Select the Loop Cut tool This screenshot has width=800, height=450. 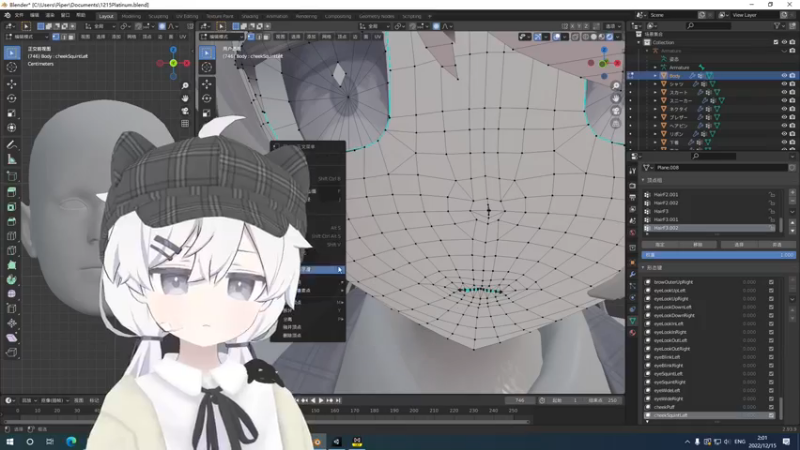click(12, 236)
